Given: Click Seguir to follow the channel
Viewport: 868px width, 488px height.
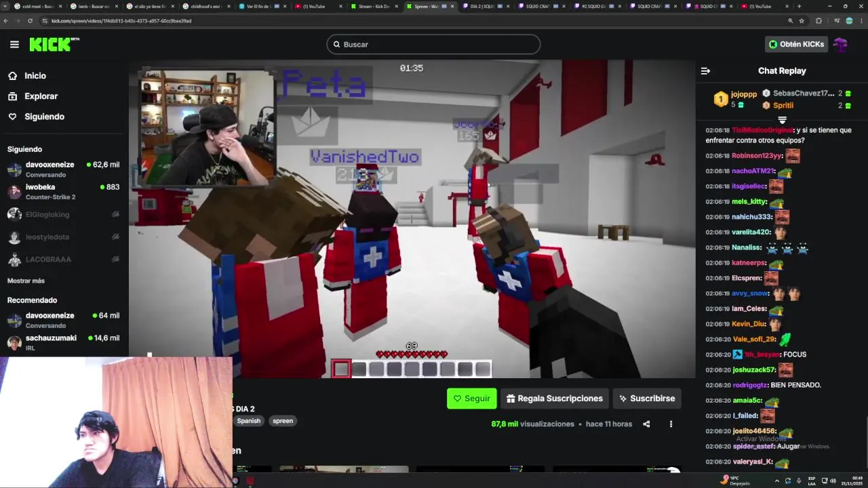Looking at the screenshot, I should [471, 399].
